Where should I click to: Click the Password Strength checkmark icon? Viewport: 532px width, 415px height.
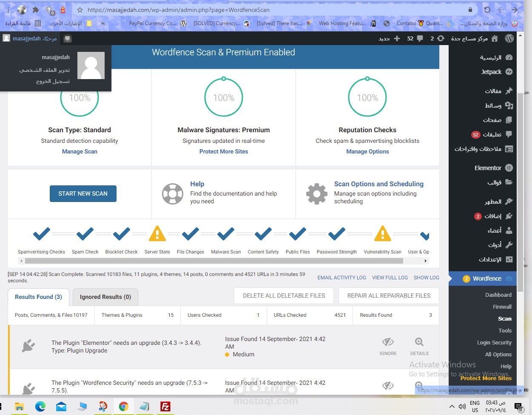[337, 234]
